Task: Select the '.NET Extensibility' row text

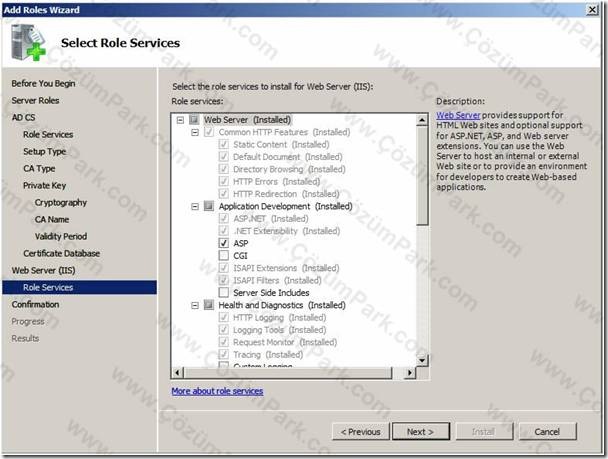Action: 287,231
